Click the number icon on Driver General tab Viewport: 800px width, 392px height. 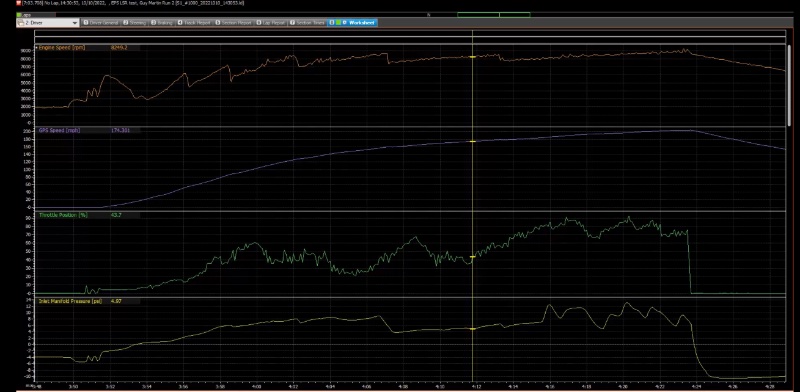coord(86,23)
